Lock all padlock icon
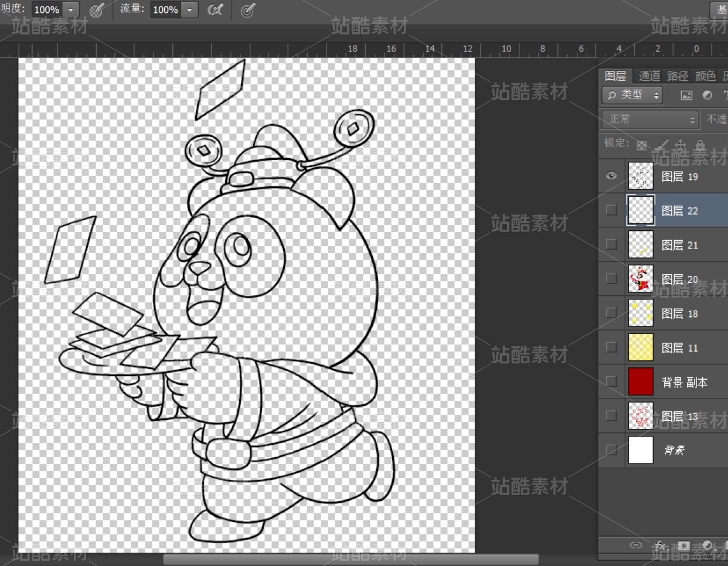728x566 pixels. 700,144
